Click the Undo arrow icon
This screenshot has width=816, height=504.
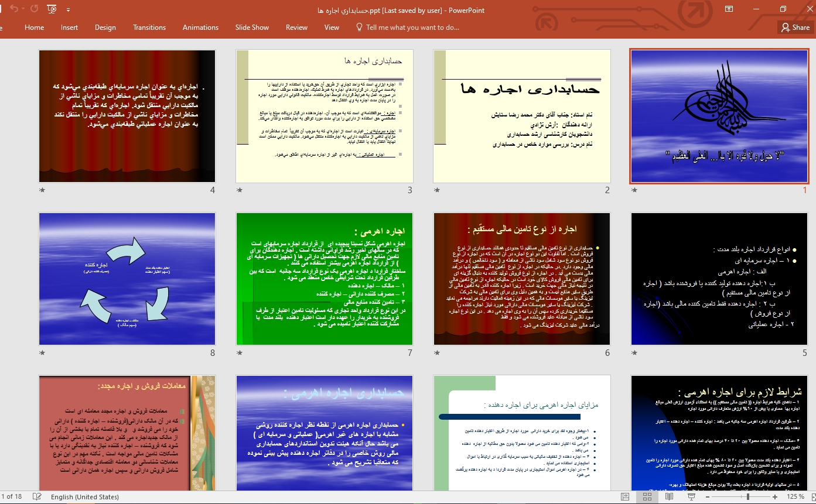pos(13,9)
